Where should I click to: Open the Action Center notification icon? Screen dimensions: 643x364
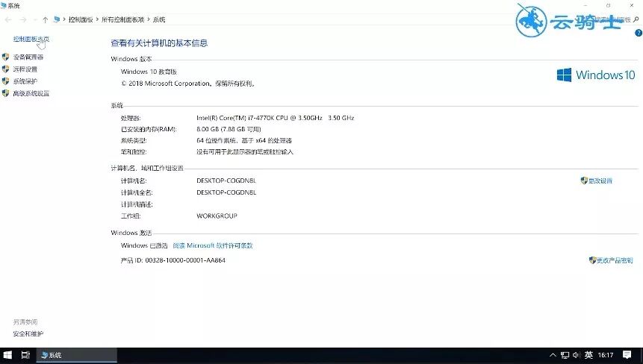pos(627,355)
